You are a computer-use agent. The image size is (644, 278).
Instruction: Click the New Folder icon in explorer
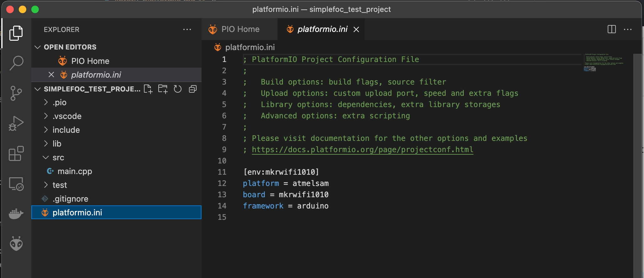163,89
